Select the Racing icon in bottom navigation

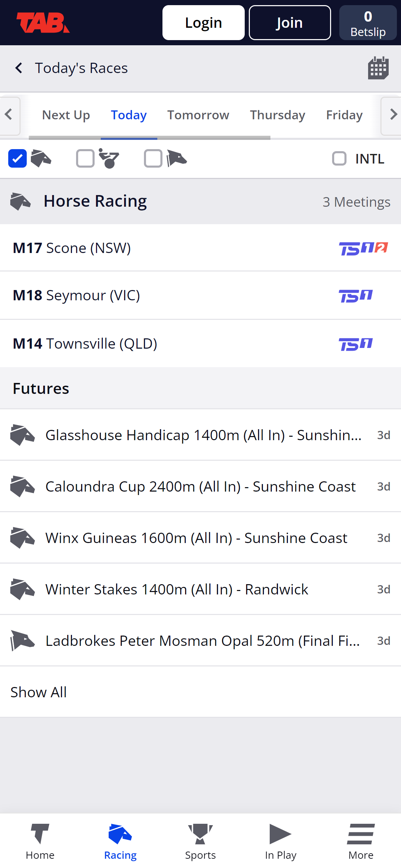120,837
